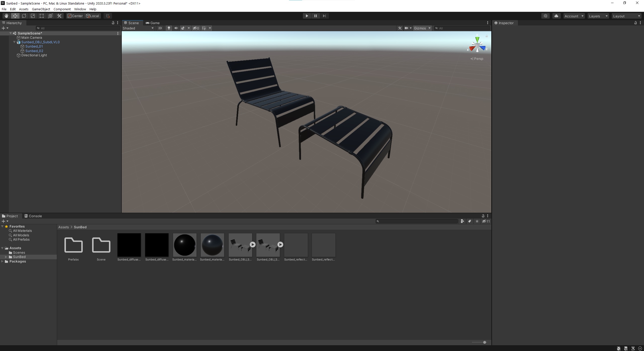Switch to the Game tab
Screen dimensions: 644x351
pos(153,23)
